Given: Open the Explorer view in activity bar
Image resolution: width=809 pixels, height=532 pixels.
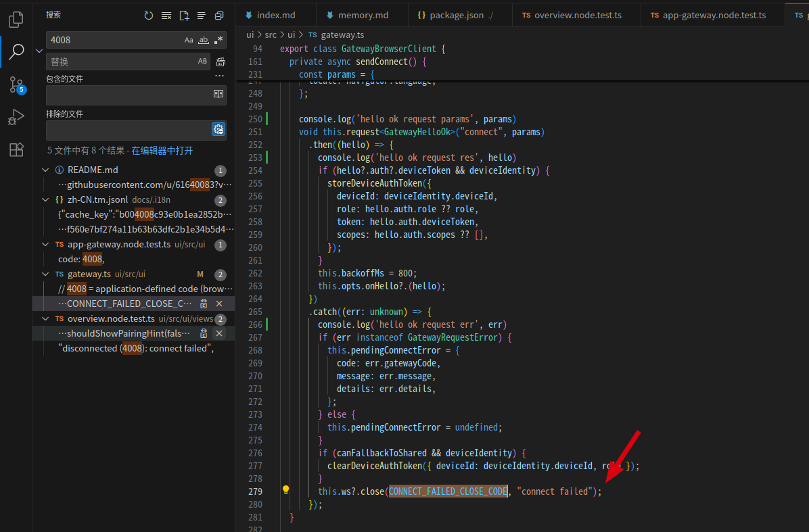Looking at the screenshot, I should click(x=16, y=20).
